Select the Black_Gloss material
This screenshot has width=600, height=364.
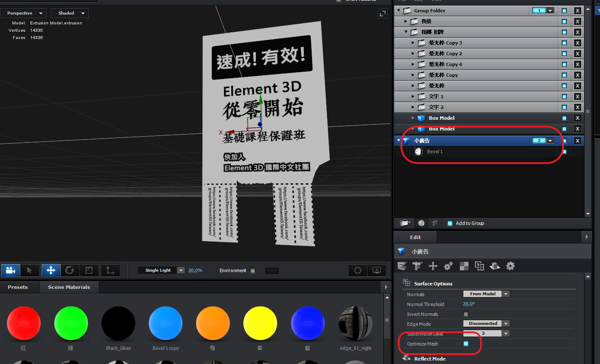(x=118, y=324)
